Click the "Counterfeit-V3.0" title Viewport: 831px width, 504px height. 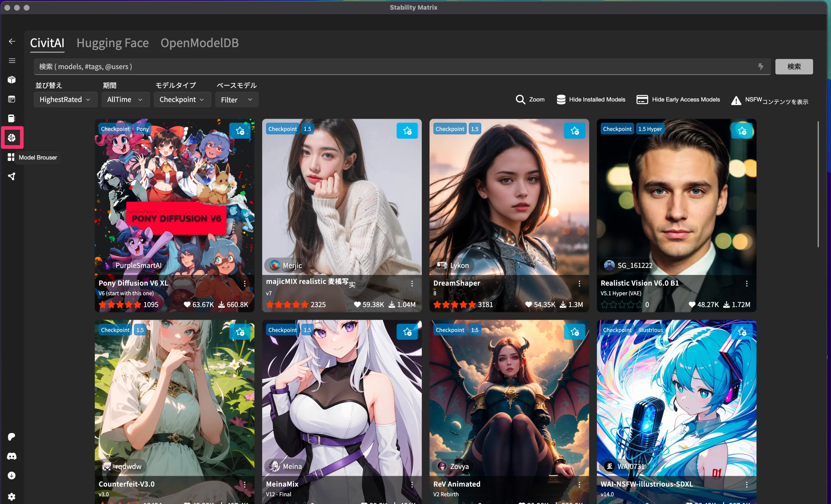point(127,484)
